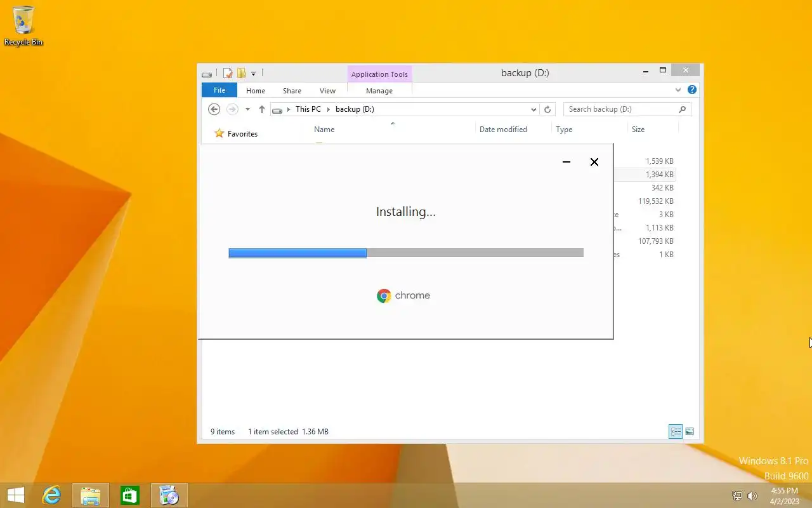
Task: Sort files by the Type column
Action: point(564,130)
